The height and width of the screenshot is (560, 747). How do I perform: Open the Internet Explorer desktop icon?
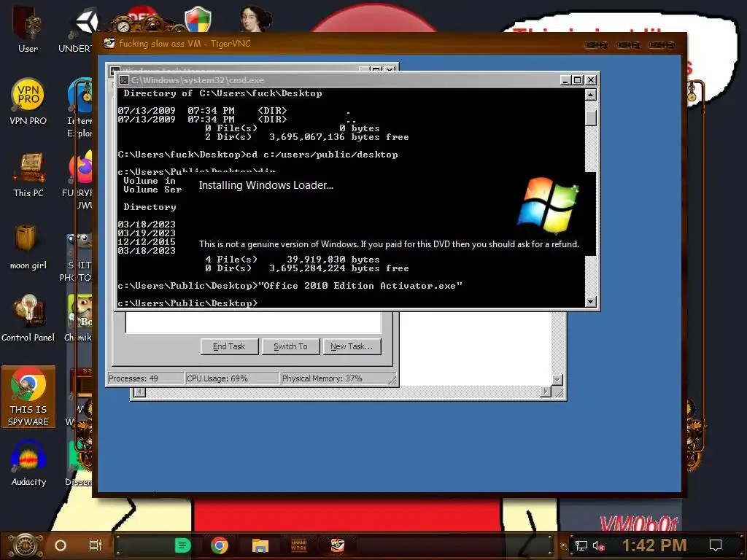(81, 107)
